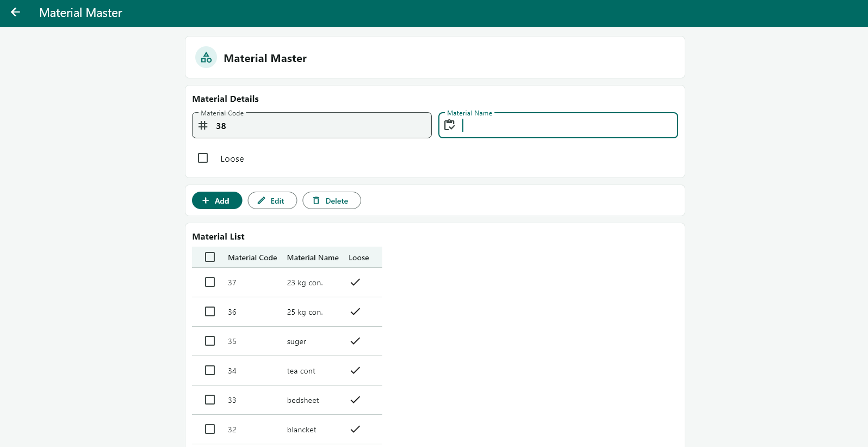The image size is (868, 447).
Task: Click the Add button
Action: [217, 200]
